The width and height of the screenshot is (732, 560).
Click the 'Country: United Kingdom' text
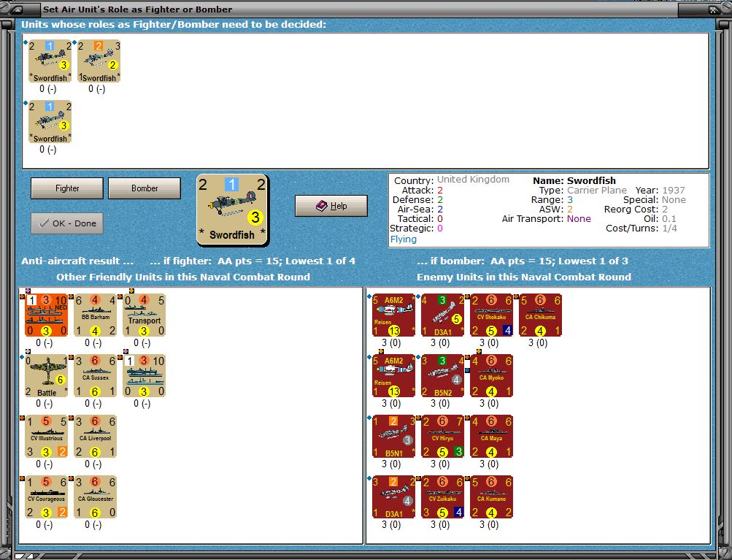point(452,180)
